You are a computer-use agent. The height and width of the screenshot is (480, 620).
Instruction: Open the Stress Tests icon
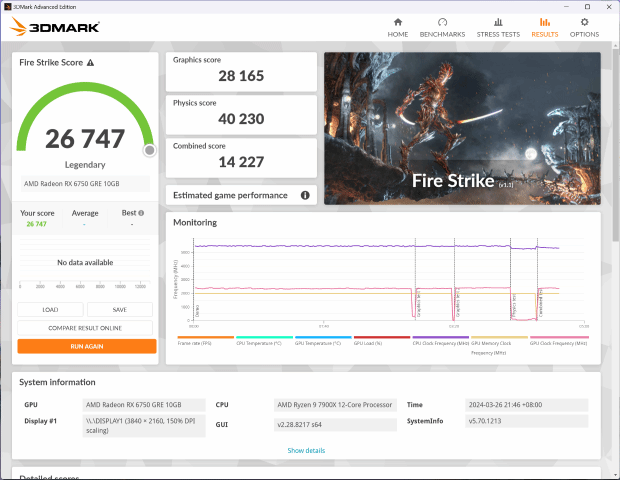click(x=498, y=22)
